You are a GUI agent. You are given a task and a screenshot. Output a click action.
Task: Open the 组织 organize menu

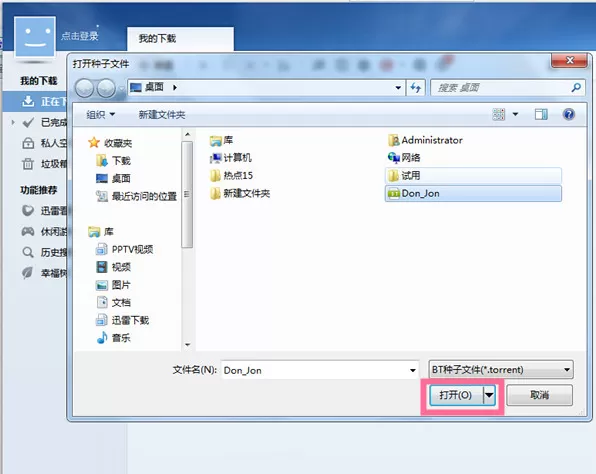[100, 114]
